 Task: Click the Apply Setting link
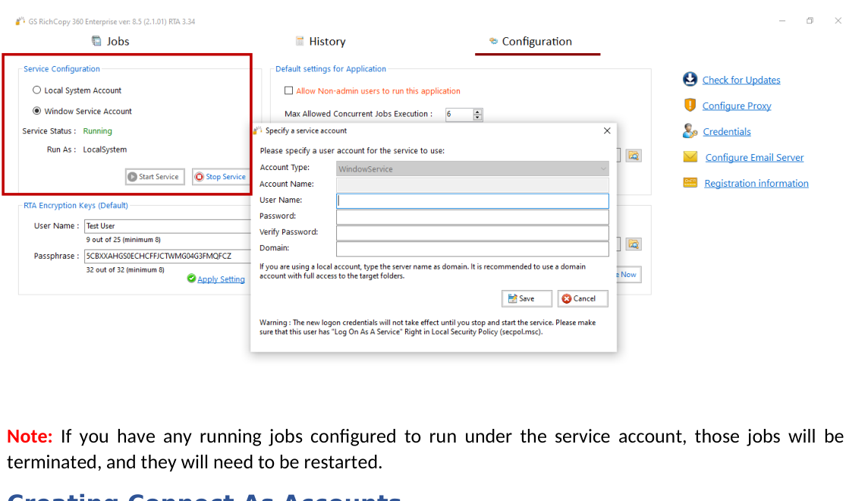pyautogui.click(x=221, y=279)
